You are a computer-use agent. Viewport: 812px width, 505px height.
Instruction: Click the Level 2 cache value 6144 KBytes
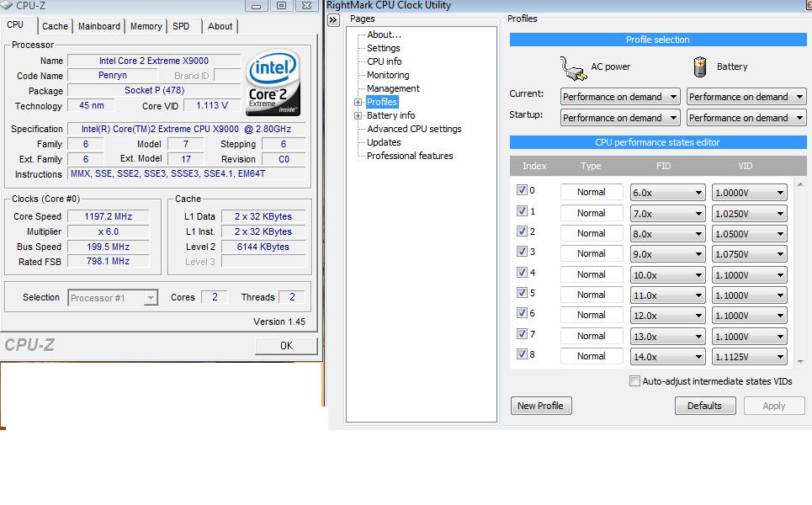(263, 247)
